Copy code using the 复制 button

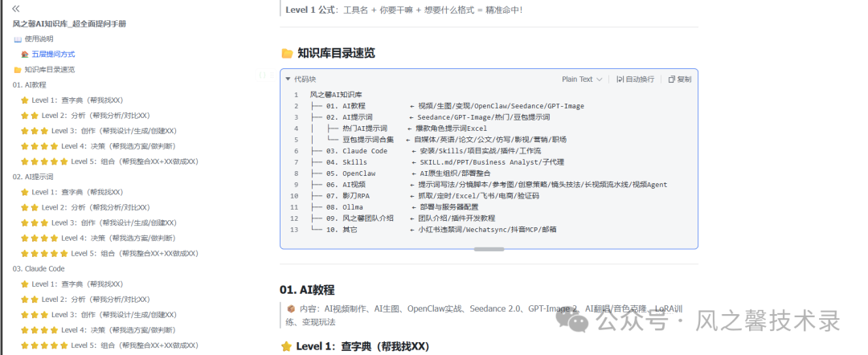(680, 79)
